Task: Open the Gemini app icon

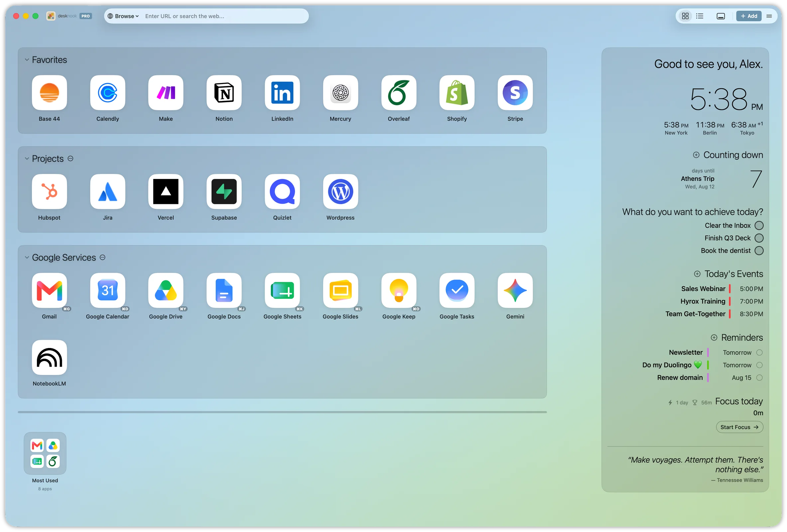Action: (515, 290)
